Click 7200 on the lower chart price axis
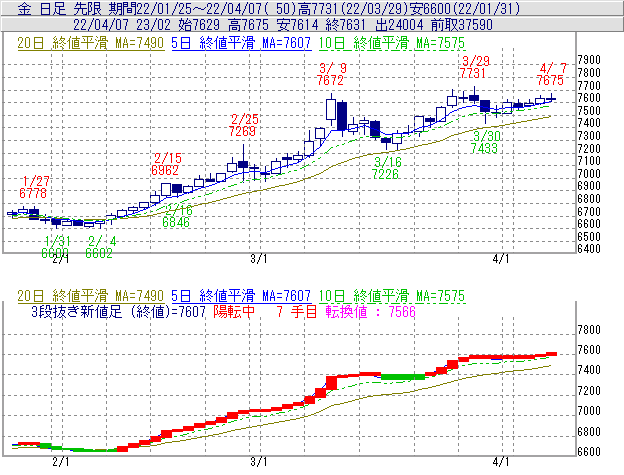624x475 pixels. [589, 391]
